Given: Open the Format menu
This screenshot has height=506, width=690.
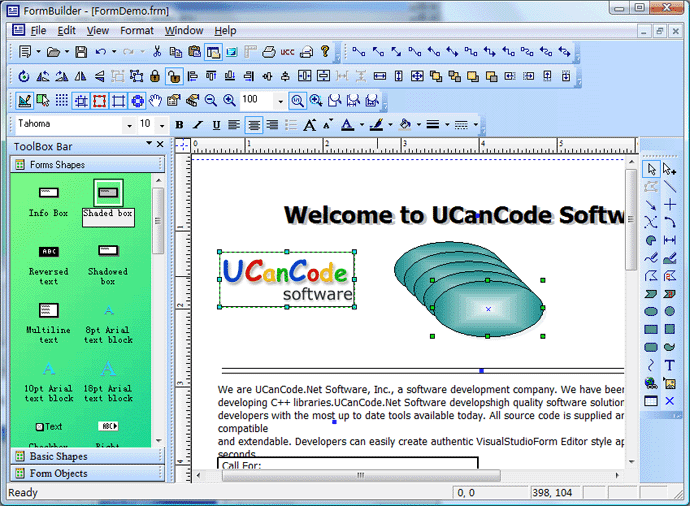Looking at the screenshot, I should click(137, 30).
